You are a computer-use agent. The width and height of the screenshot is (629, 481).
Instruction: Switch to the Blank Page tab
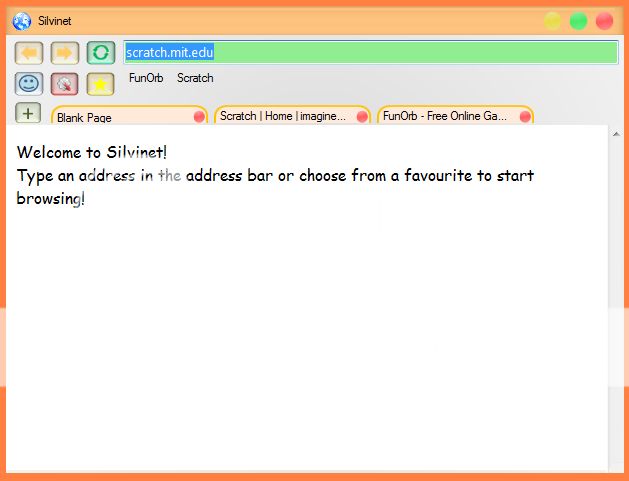point(129,116)
